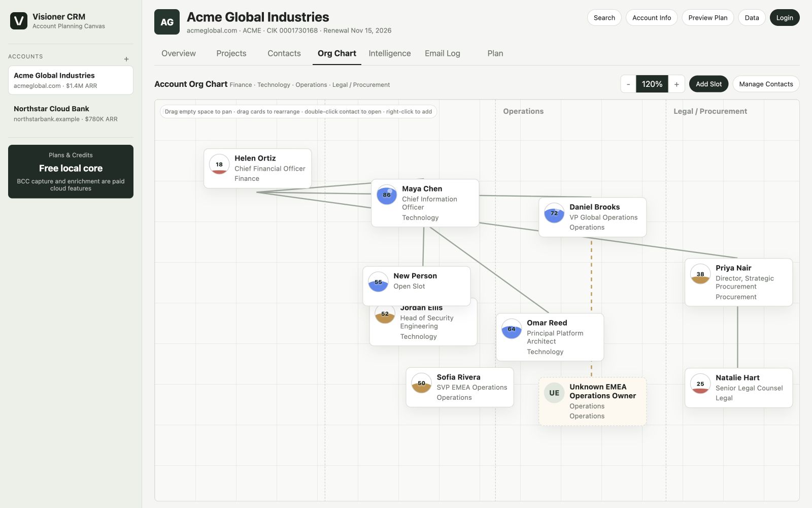Open the Data button
The image size is (812, 508).
(x=752, y=18)
